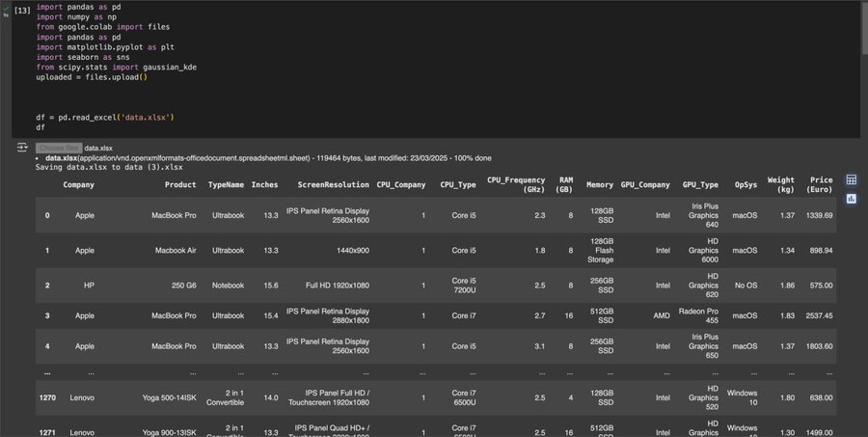Click the 'HP' company cell
868x437 pixels.
point(89,286)
